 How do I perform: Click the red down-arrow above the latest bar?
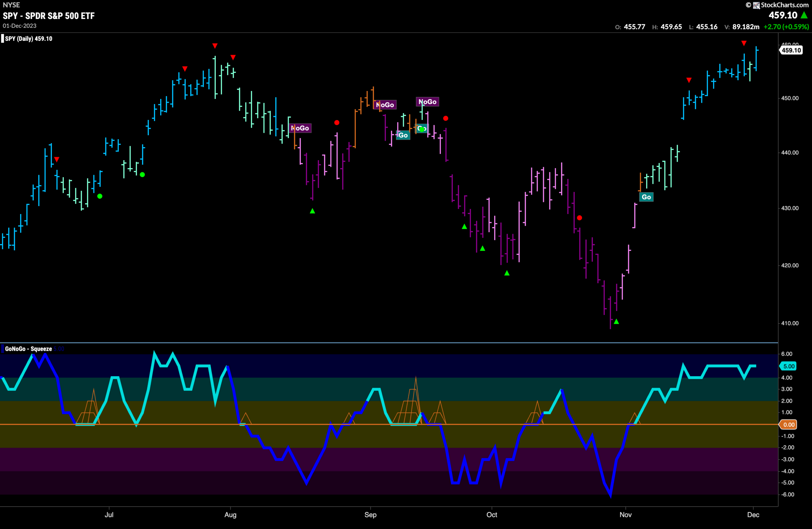click(744, 43)
